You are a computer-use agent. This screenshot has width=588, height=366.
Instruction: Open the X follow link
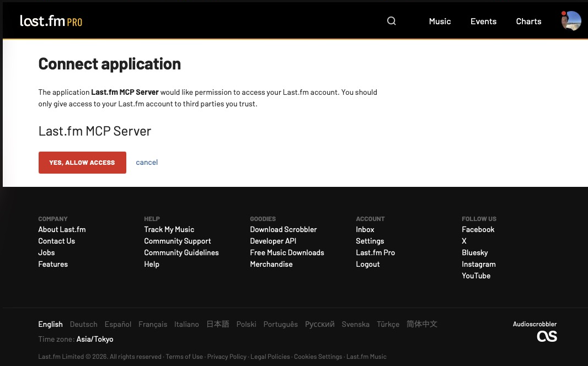[464, 241]
